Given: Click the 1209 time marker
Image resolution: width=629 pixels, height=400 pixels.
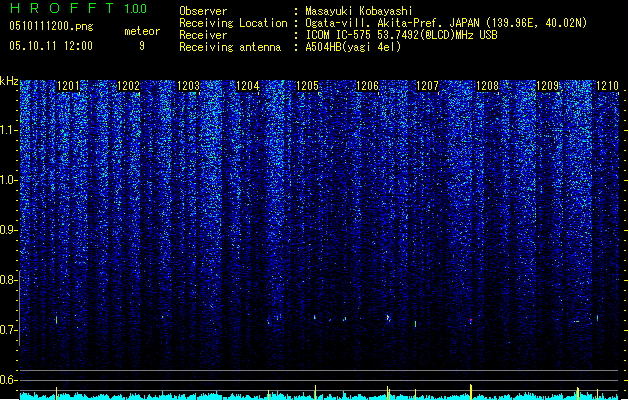Looking at the screenshot, I should [547, 86].
